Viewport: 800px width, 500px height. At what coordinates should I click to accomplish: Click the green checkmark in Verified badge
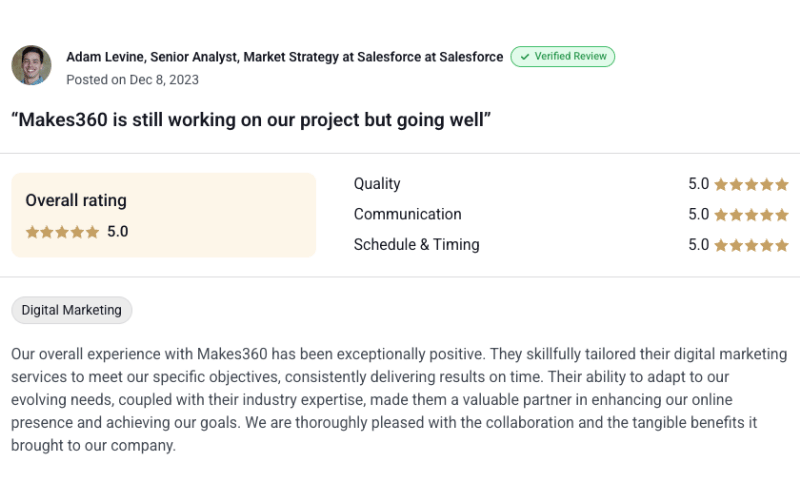click(x=524, y=57)
